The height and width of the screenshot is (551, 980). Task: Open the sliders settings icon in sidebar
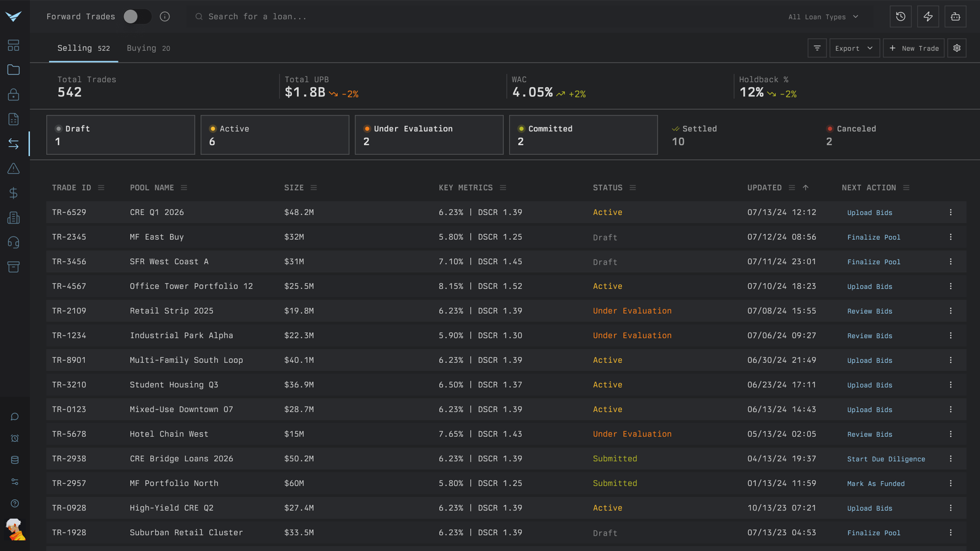[x=15, y=482]
